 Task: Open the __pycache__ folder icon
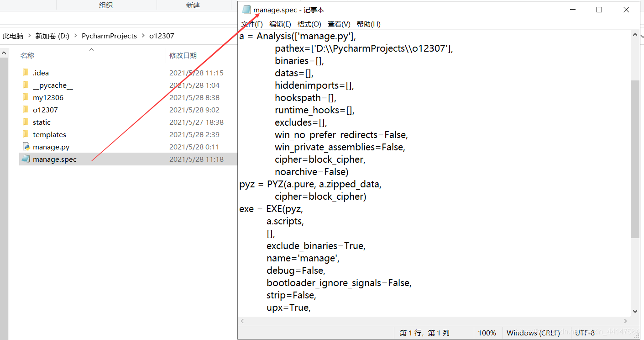26,85
